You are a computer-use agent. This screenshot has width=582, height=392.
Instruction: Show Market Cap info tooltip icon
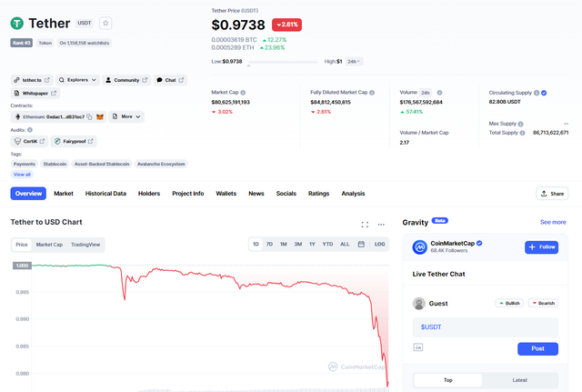tap(243, 93)
